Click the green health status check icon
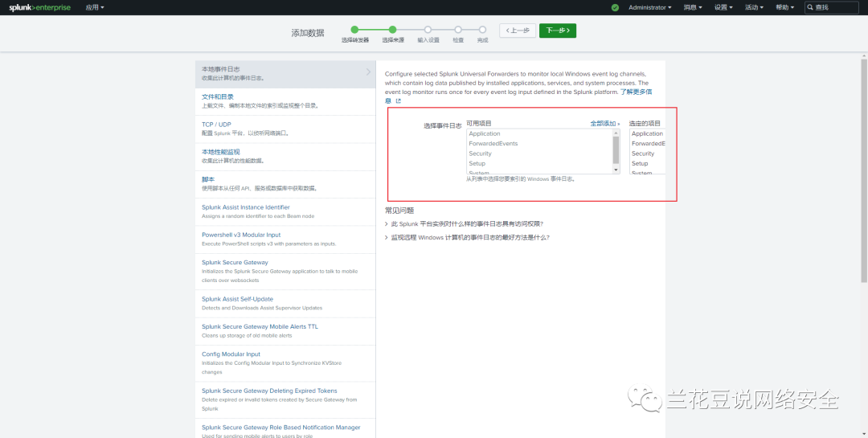 pos(615,8)
